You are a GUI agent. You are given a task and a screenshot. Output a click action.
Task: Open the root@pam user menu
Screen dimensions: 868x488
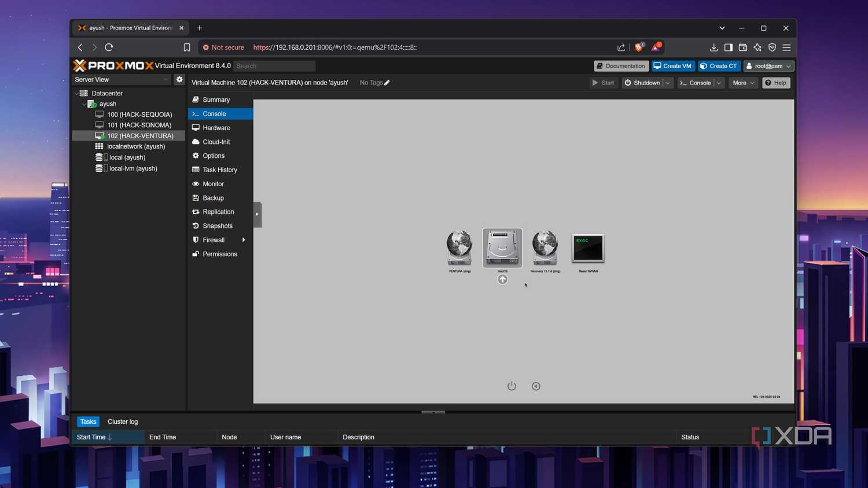coord(768,66)
